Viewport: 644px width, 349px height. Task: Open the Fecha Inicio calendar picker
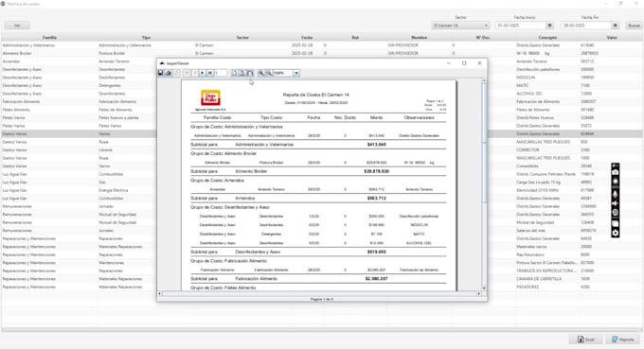pos(549,26)
